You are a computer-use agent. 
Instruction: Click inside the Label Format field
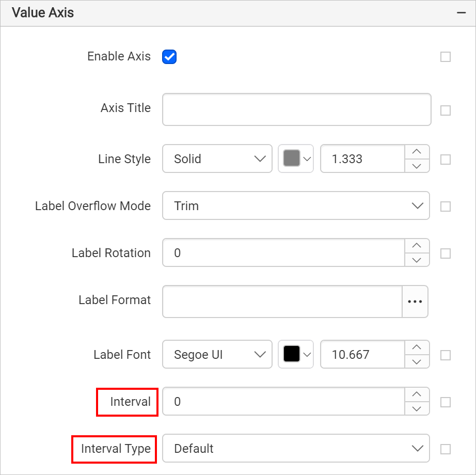pyautogui.click(x=282, y=302)
